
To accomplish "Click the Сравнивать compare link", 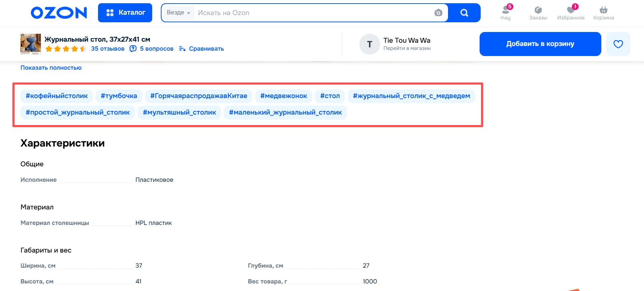I will [x=201, y=48].
